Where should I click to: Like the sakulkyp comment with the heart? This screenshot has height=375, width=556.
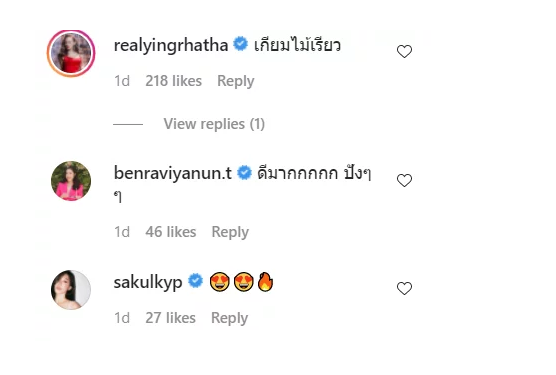click(x=404, y=289)
